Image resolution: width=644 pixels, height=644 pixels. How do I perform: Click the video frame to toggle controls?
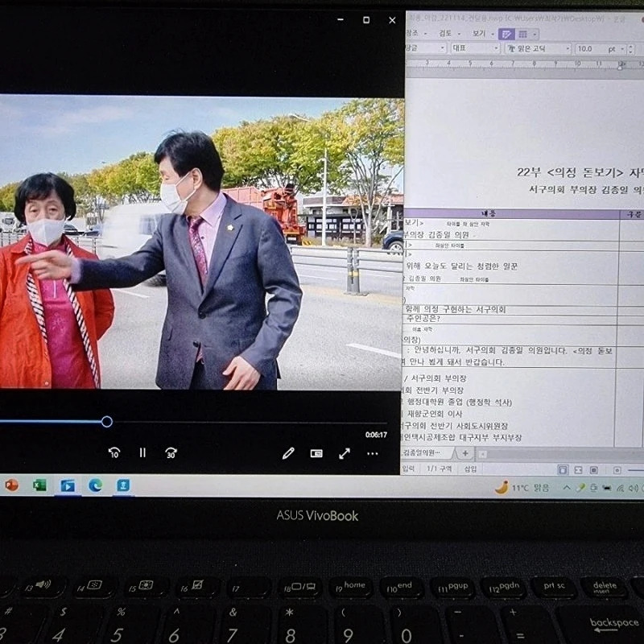point(201,242)
